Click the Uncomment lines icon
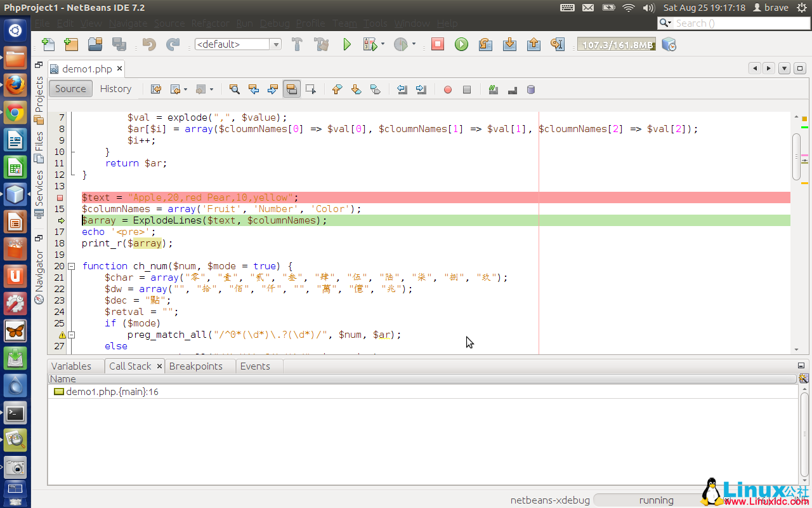812x508 pixels. pyautogui.click(x=513, y=90)
